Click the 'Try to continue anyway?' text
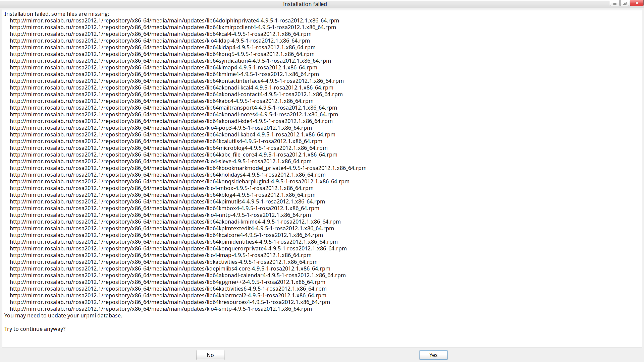 tap(35, 329)
